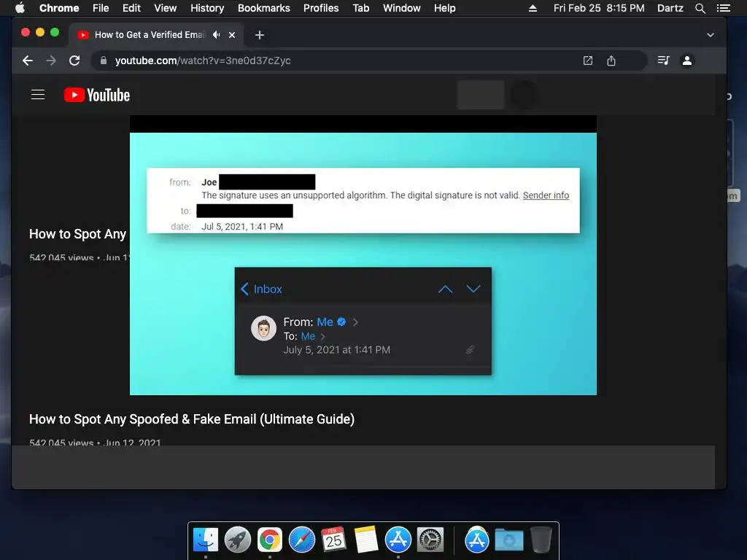747x560 pixels.
Task: Open Safari from the Dock
Action: click(302, 540)
